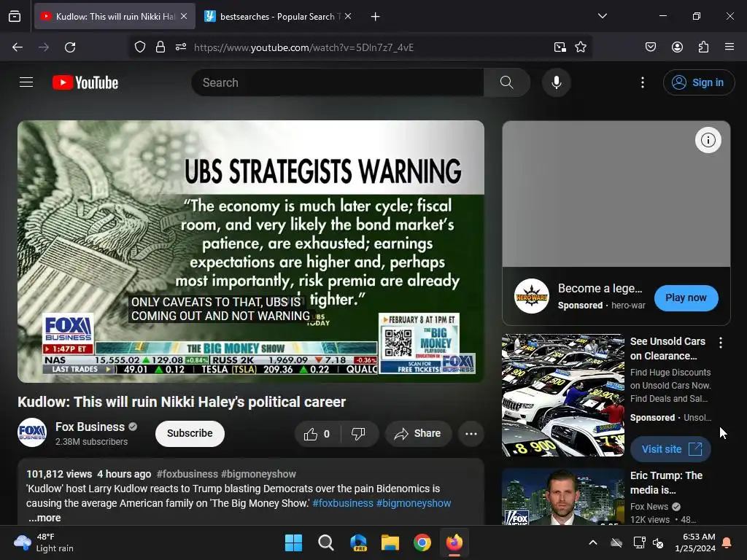
Task: Share the video
Action: click(x=418, y=434)
